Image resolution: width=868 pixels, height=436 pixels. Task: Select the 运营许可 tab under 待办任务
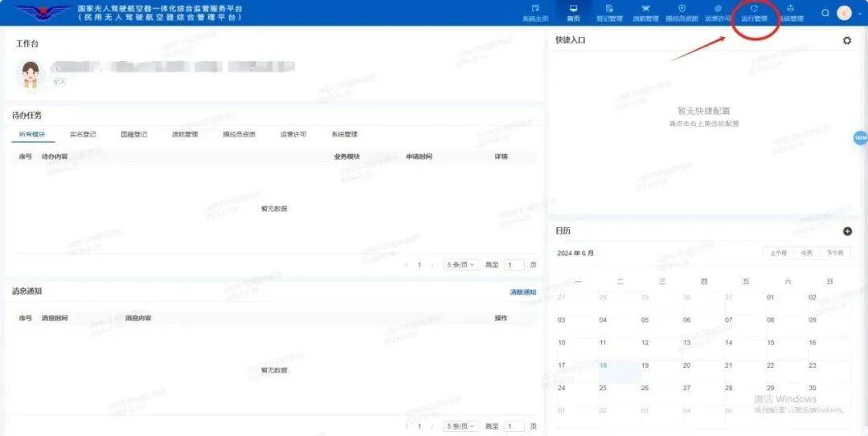click(x=293, y=134)
